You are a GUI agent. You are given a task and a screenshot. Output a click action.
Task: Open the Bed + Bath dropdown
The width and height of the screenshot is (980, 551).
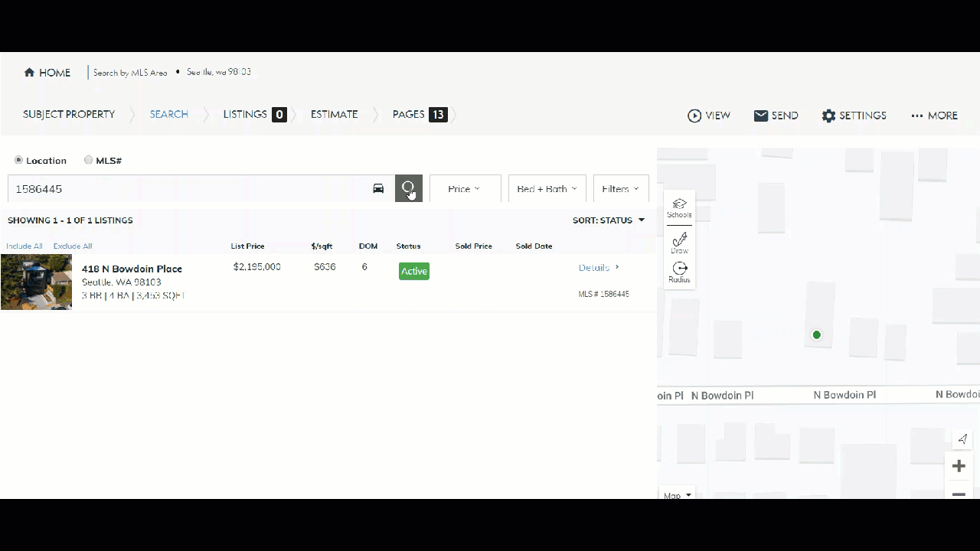546,188
